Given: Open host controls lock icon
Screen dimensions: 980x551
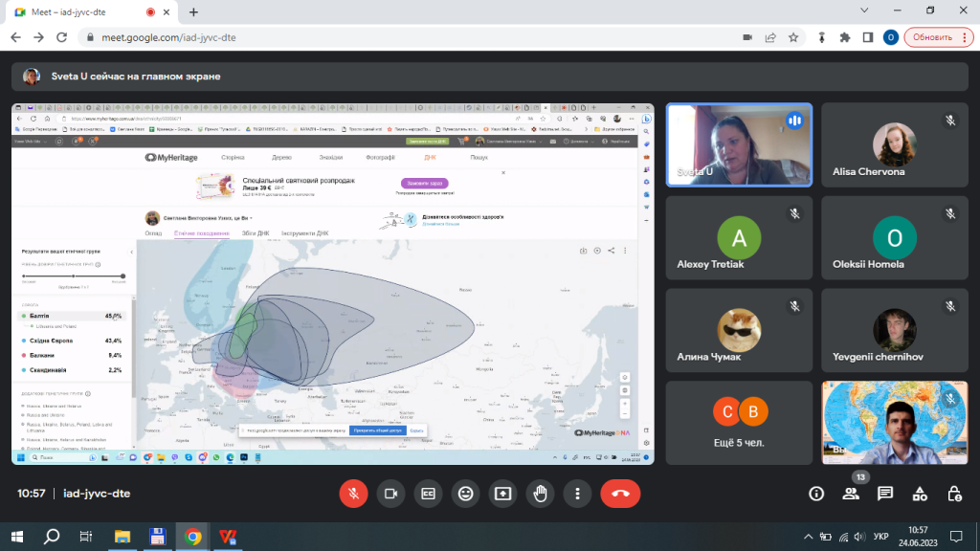Looking at the screenshot, I should (954, 494).
